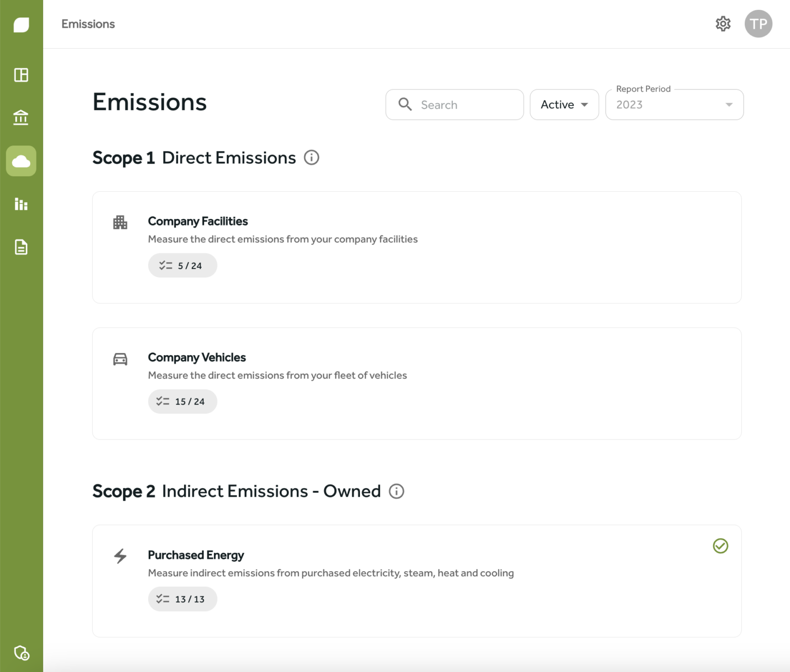Screen dimensions: 790x672
Task: Click the info icon beside Scope 1
Action: point(311,158)
